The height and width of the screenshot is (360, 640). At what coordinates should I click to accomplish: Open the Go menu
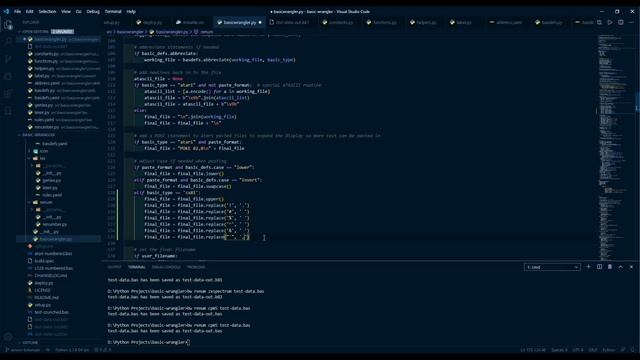tap(79, 11)
